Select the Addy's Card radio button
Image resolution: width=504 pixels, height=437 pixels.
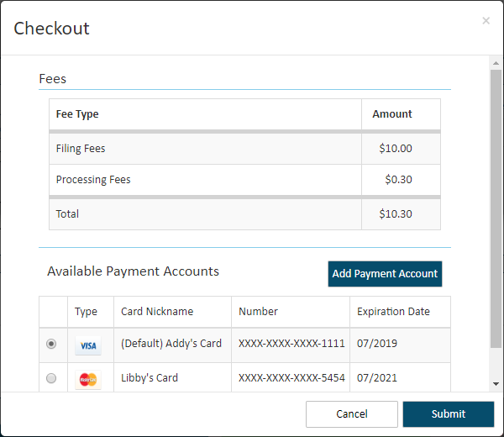(51, 344)
